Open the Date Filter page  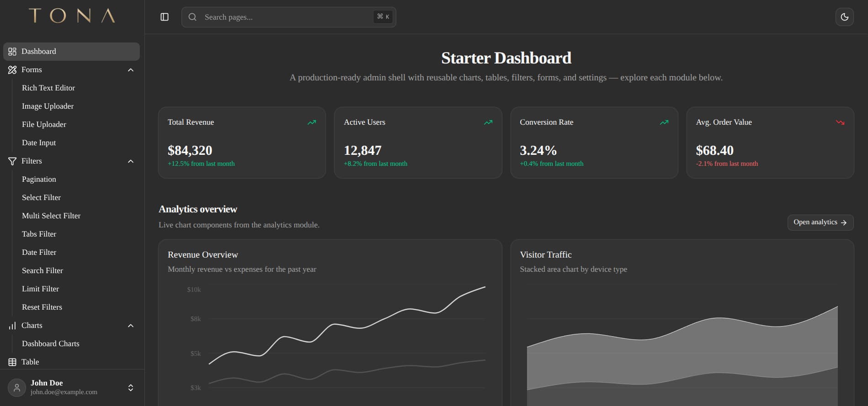click(x=39, y=252)
